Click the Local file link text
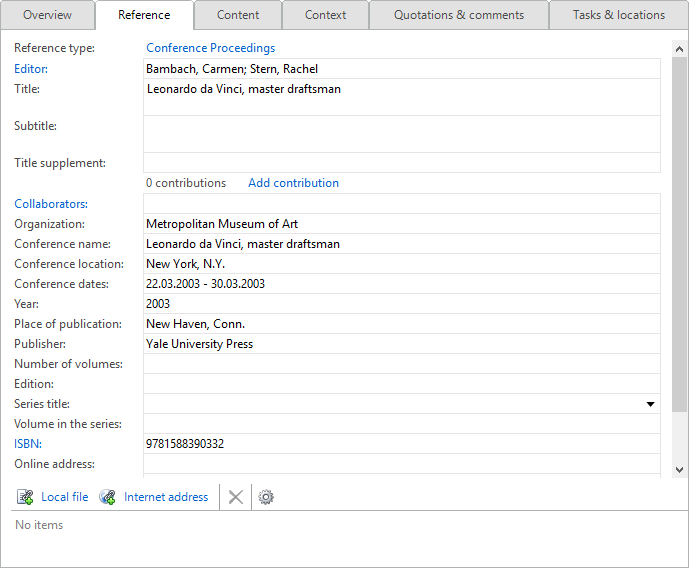The image size is (689, 568). 65,497
